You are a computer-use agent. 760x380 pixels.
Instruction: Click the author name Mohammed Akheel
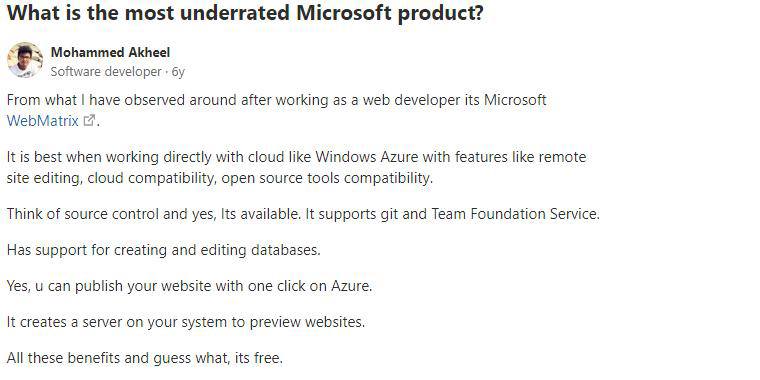point(110,52)
